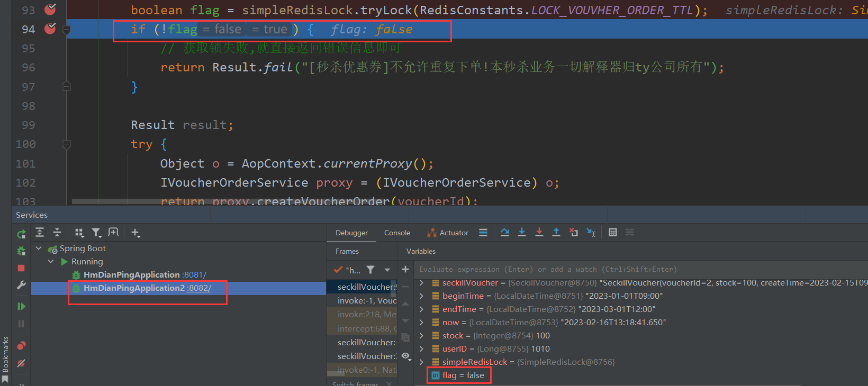Resume program with the green play icon

21,306
